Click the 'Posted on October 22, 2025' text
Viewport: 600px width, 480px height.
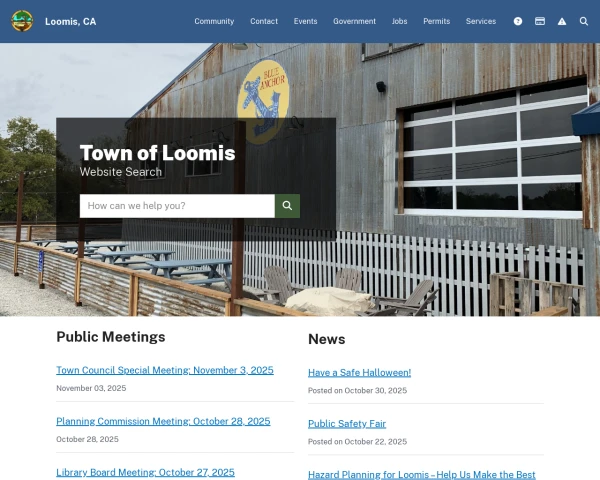(357, 442)
